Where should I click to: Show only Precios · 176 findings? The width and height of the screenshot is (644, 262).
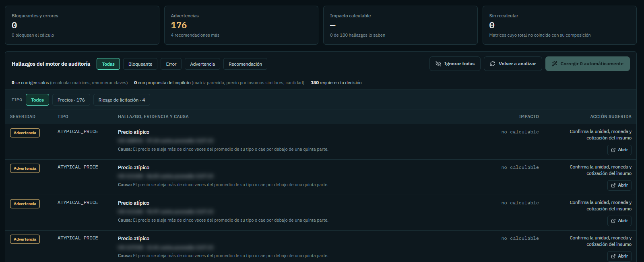tap(71, 100)
